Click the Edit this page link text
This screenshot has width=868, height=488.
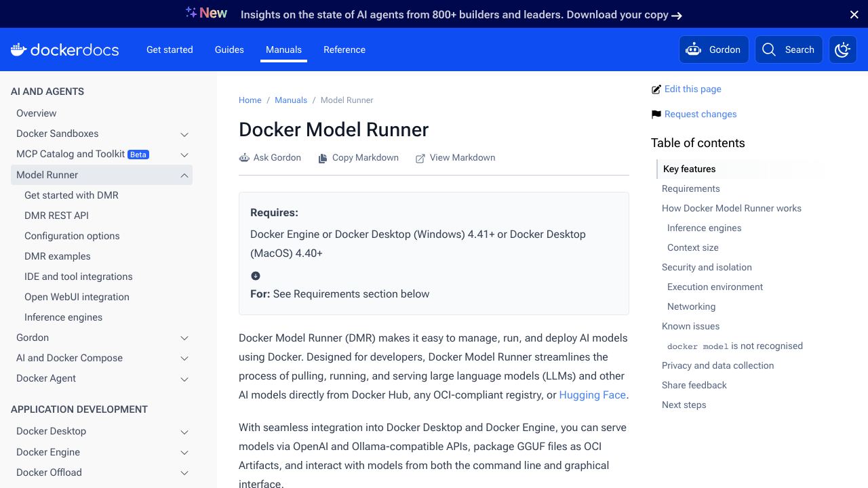(x=693, y=89)
